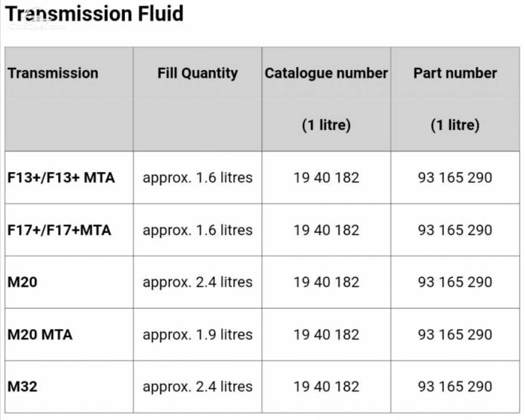Click the M20 MTA transmission cell
The height and width of the screenshot is (420, 525).
click(x=40, y=335)
